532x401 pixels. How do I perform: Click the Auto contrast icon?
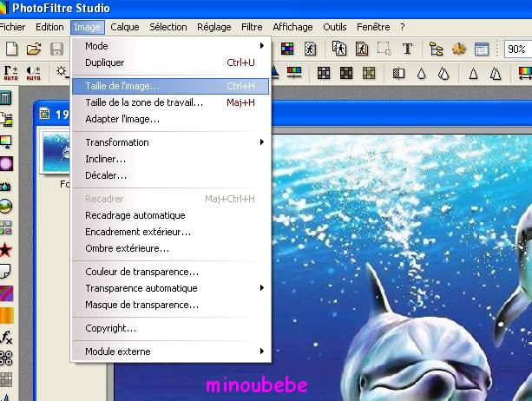pyautogui.click(x=34, y=72)
